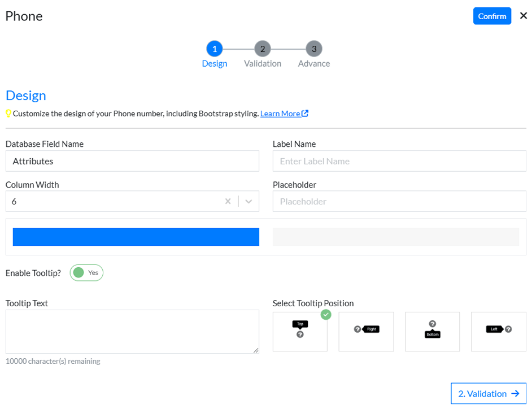Image resolution: width=532 pixels, height=413 pixels.
Task: Click the X to clear Column Width
Action: tap(228, 201)
